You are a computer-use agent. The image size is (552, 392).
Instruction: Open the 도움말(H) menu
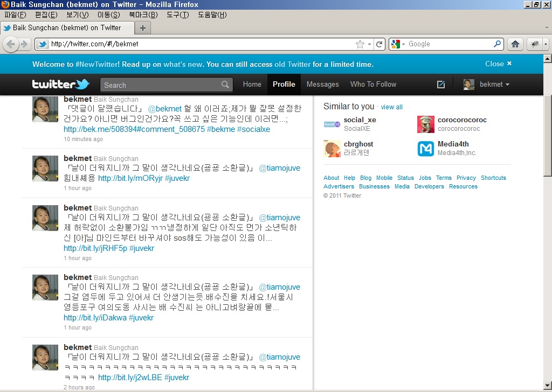click(212, 15)
